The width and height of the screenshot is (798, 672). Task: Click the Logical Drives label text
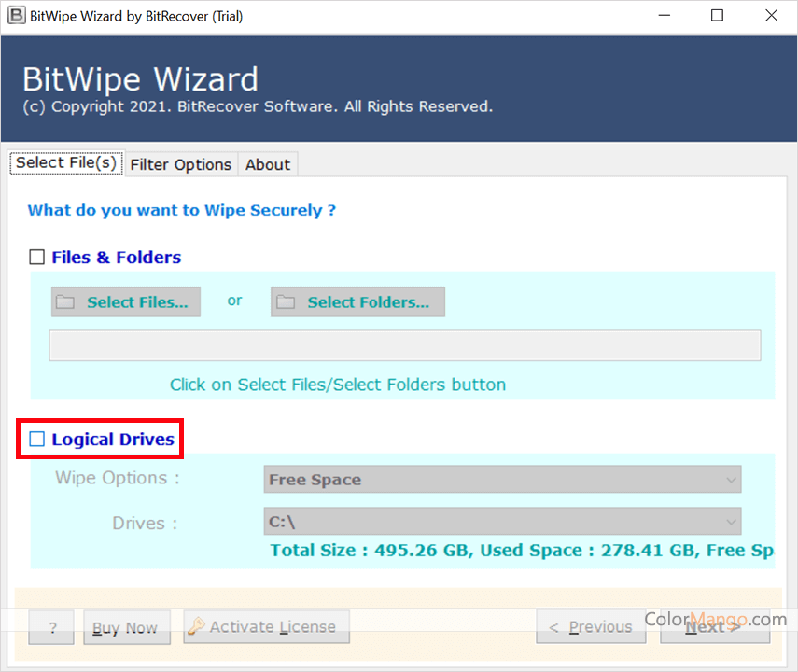click(x=113, y=440)
